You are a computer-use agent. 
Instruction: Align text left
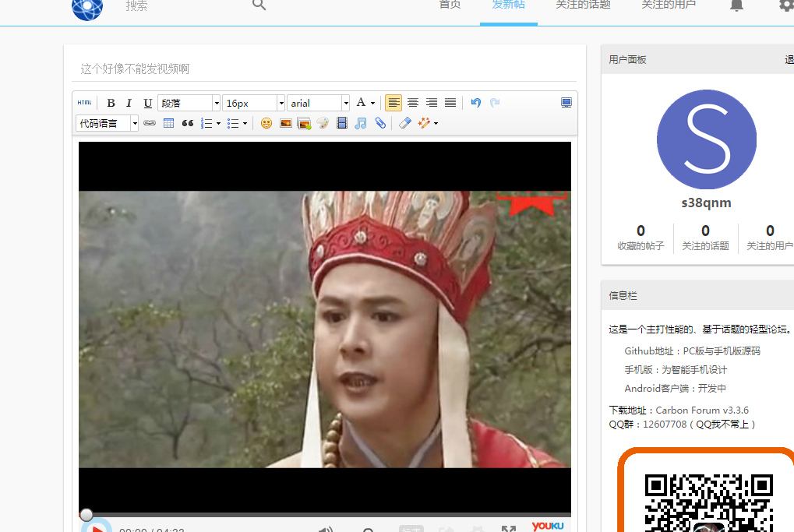point(393,103)
